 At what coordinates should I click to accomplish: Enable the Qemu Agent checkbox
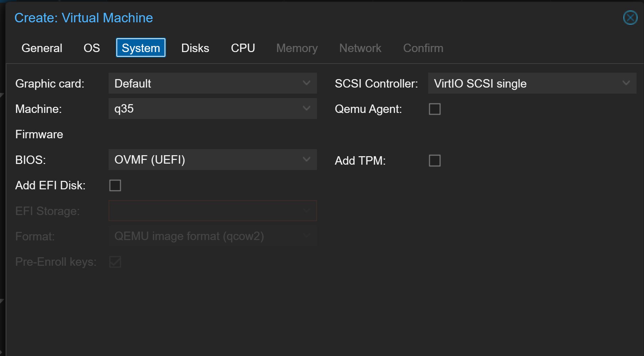(435, 109)
